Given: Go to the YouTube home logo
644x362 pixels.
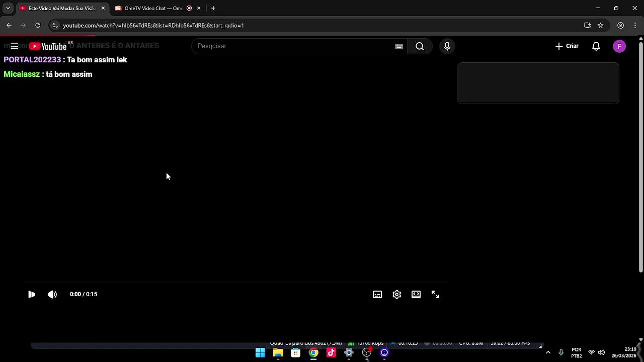Looking at the screenshot, I should (x=48, y=46).
